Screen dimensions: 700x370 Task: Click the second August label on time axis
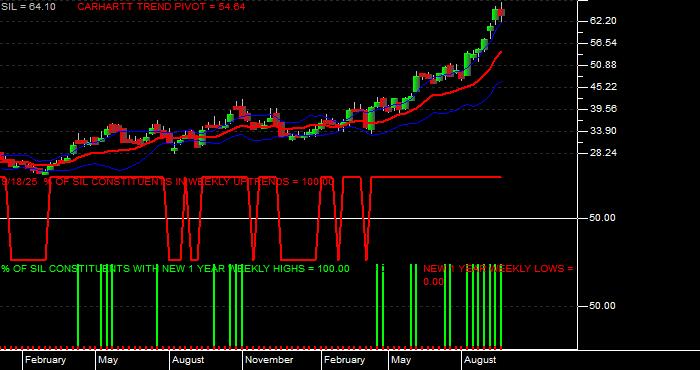pyautogui.click(x=480, y=360)
